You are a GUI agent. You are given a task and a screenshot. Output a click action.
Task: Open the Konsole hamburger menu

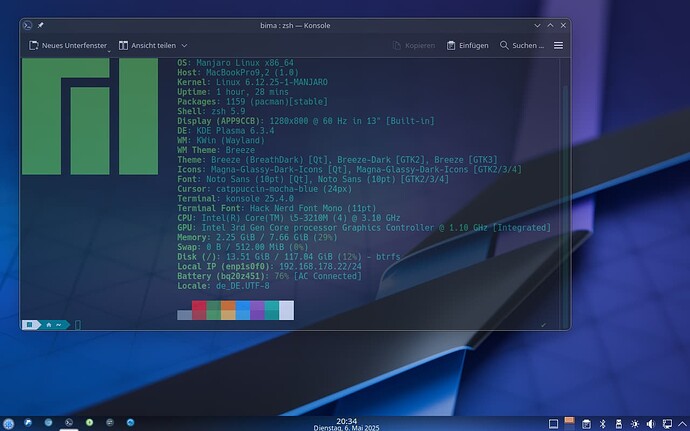pyautogui.click(x=558, y=45)
